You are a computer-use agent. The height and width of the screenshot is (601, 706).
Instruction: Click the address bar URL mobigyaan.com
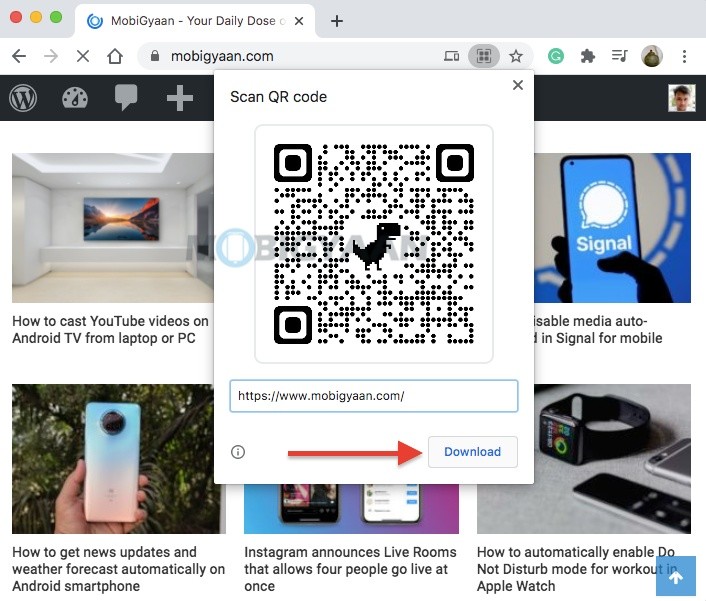pos(222,56)
